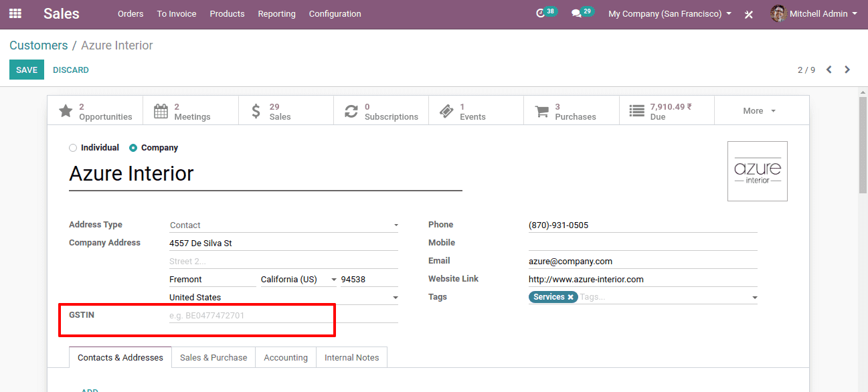
Task: Click the list icon beside the Due amount
Action: pyautogui.click(x=637, y=111)
